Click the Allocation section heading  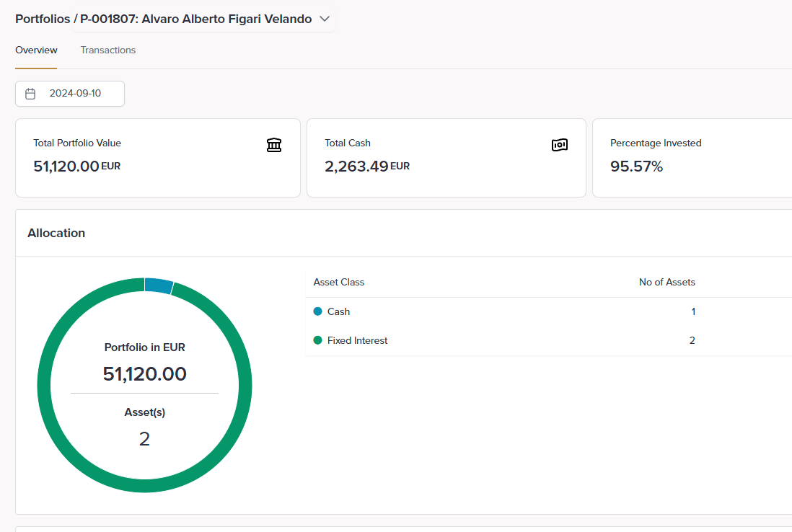pyautogui.click(x=56, y=233)
